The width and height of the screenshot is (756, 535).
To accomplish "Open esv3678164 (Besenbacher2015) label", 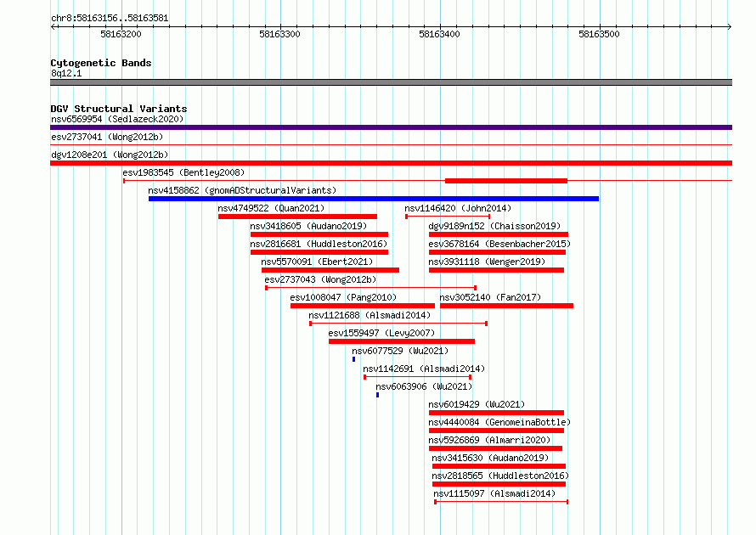I will tap(499, 244).
